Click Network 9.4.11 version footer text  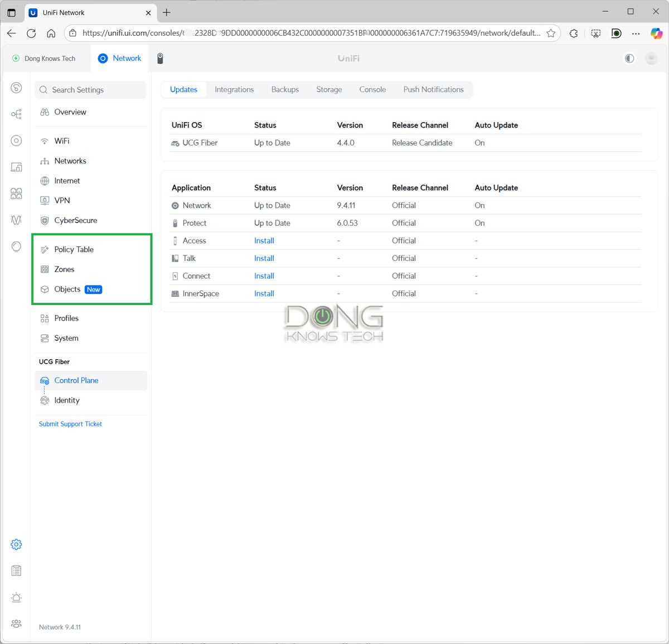[x=60, y=627]
